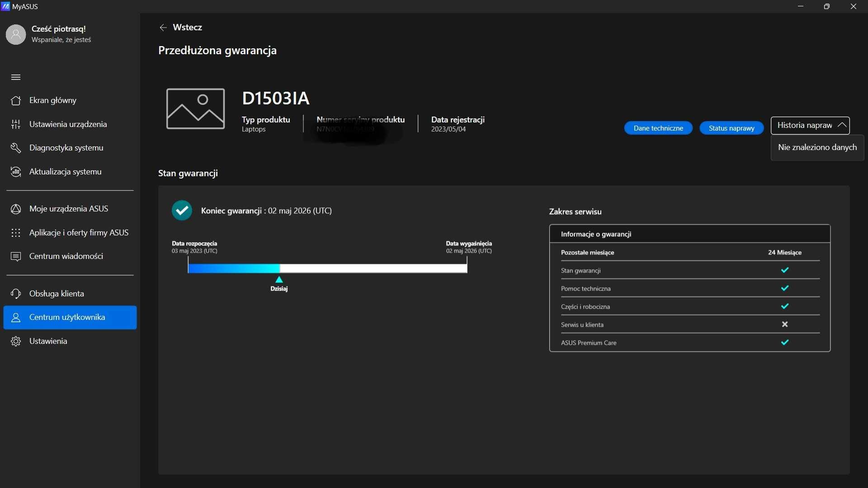Select the Nie znaleziono danych dropdown entry
This screenshot has height=488, width=868.
point(817,147)
